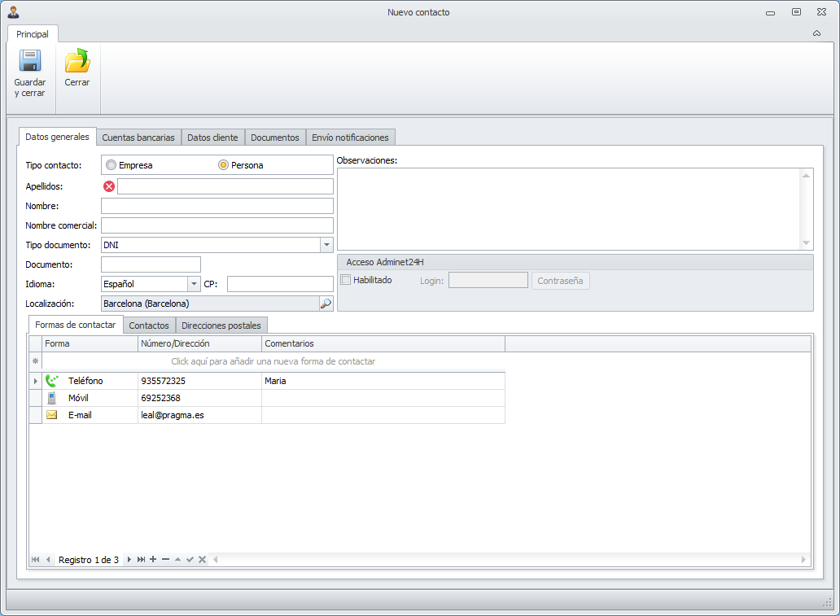Click the Cerrar folder icon
The height and width of the screenshot is (616, 840).
click(77, 62)
